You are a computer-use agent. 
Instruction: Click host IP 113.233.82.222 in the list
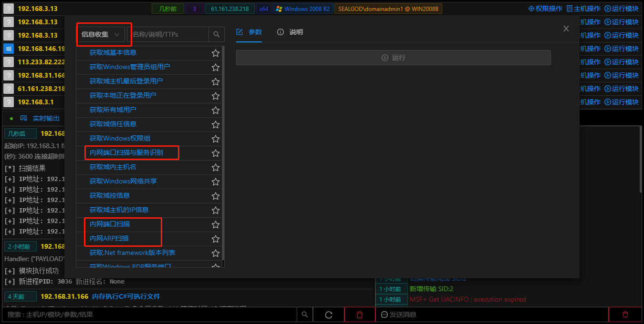click(41, 62)
